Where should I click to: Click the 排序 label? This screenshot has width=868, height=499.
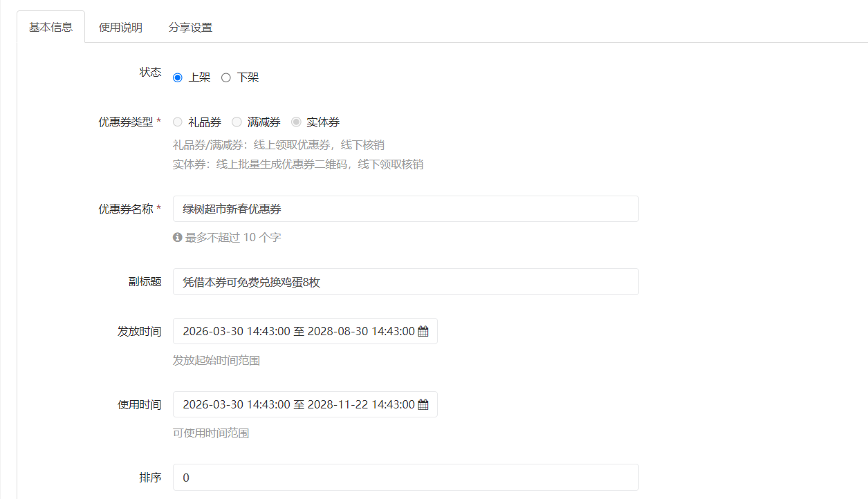tap(150, 478)
